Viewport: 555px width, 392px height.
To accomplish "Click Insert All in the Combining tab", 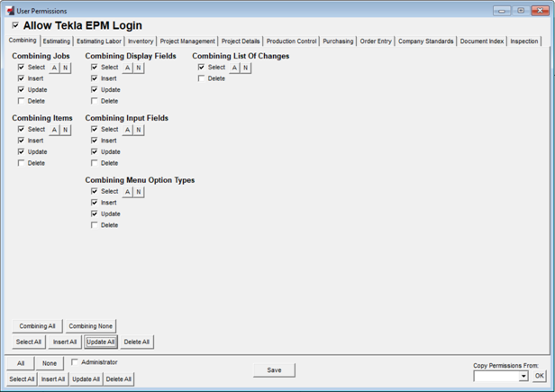I will pyautogui.click(x=65, y=342).
